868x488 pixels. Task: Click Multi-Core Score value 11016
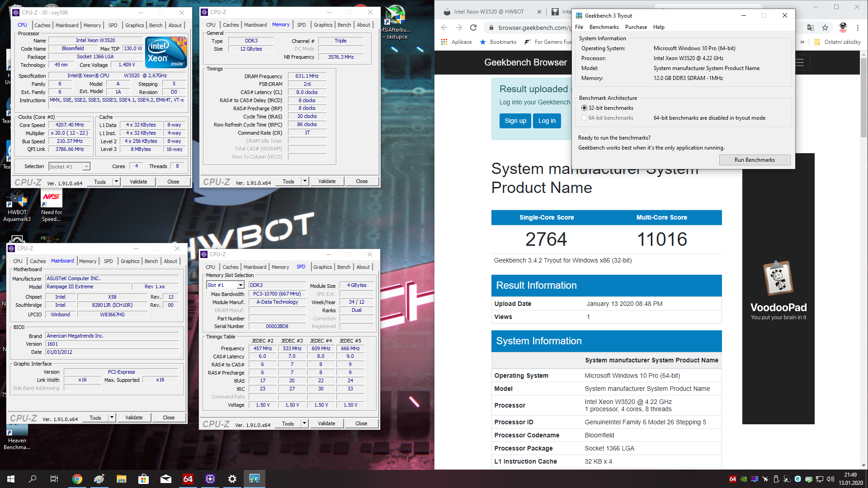(x=662, y=239)
